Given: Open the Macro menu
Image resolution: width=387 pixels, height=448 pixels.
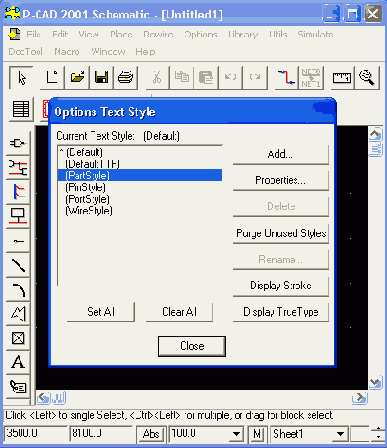Looking at the screenshot, I should point(67,52).
